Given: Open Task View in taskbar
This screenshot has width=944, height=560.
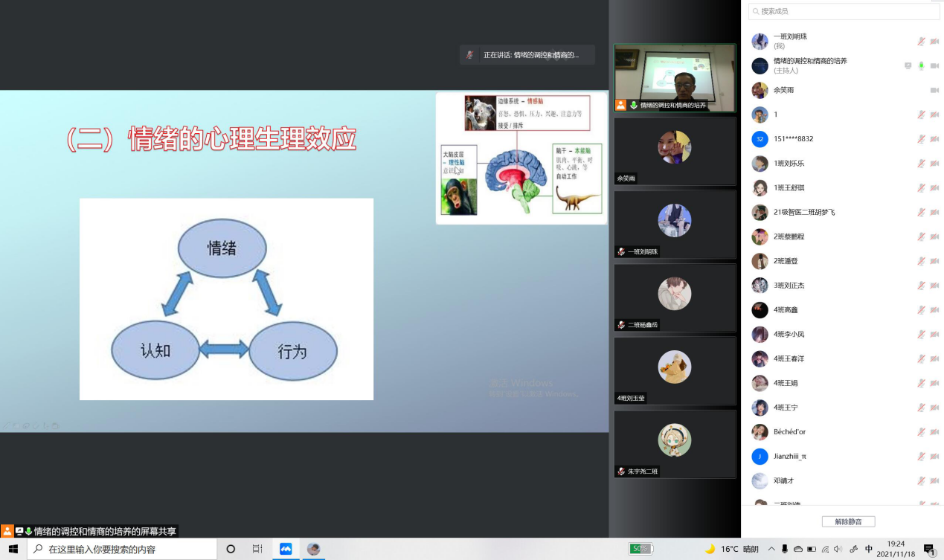Looking at the screenshot, I should 257,549.
